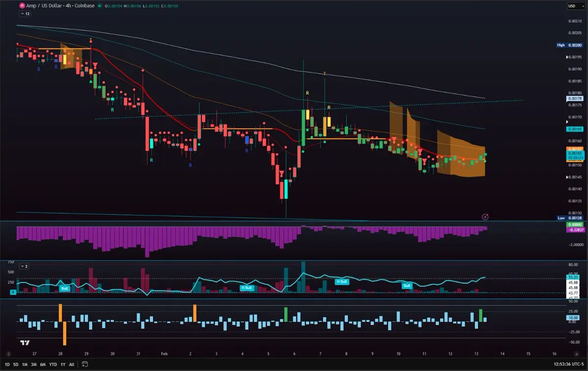The image size is (588, 371).
Task: Click the teal 0.00165 price tag
Action: tap(574, 129)
